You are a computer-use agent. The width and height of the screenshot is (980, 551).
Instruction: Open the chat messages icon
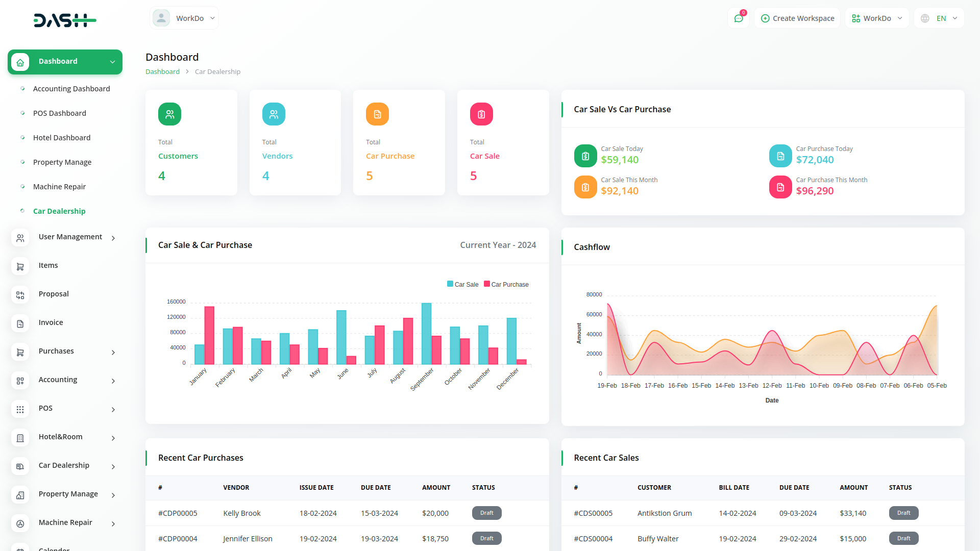point(738,18)
